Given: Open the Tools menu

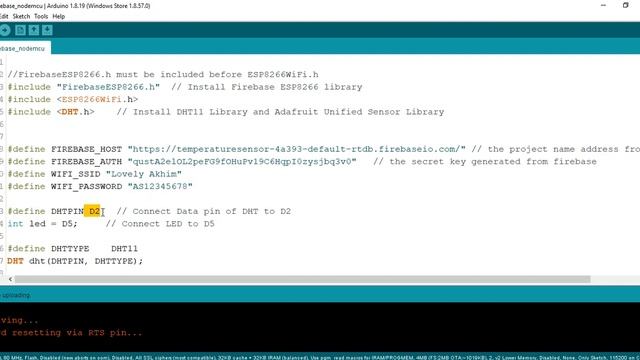Looking at the screenshot, I should click(41, 16).
